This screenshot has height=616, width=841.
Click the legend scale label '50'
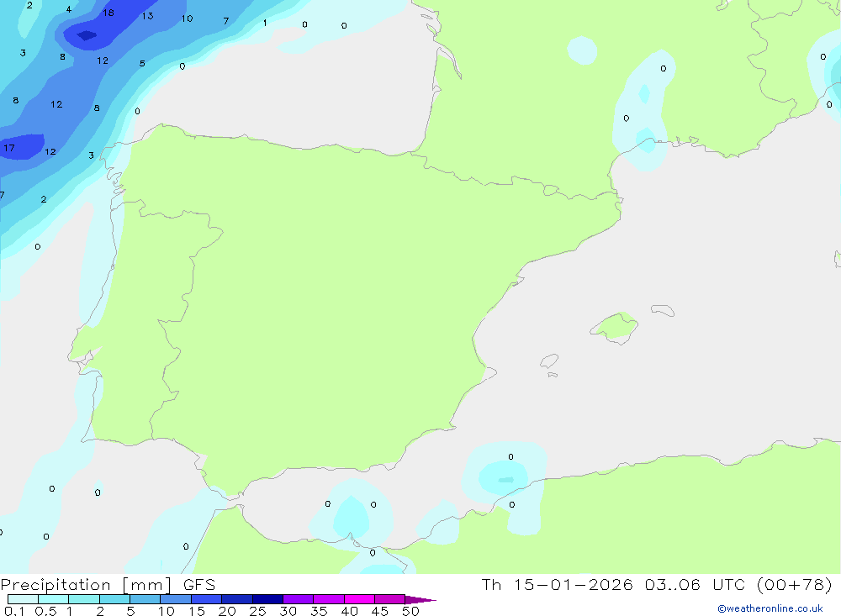click(x=410, y=611)
